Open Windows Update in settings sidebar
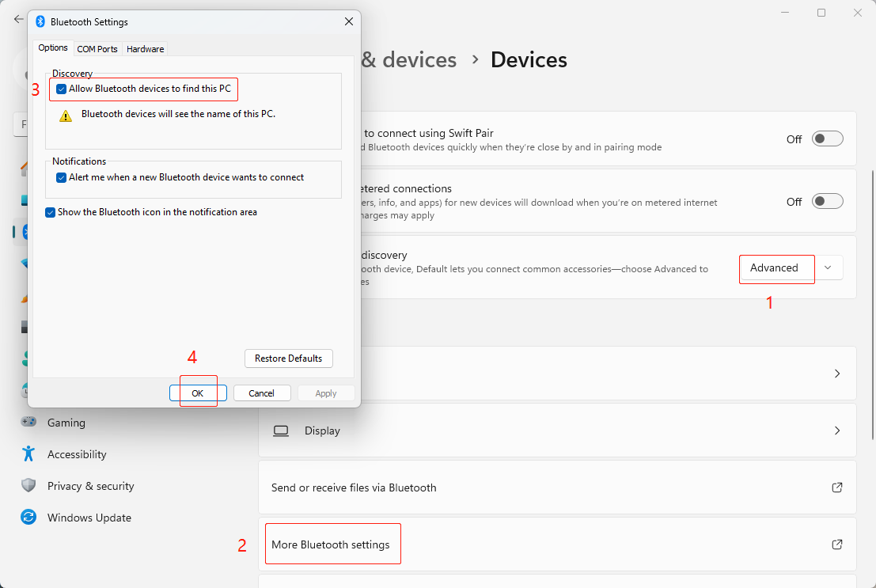The image size is (876, 588). (x=89, y=518)
